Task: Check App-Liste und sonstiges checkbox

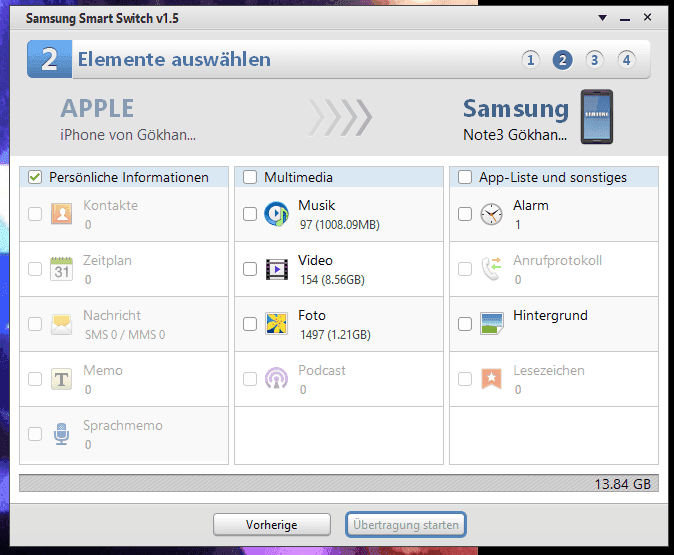Action: tap(465, 177)
